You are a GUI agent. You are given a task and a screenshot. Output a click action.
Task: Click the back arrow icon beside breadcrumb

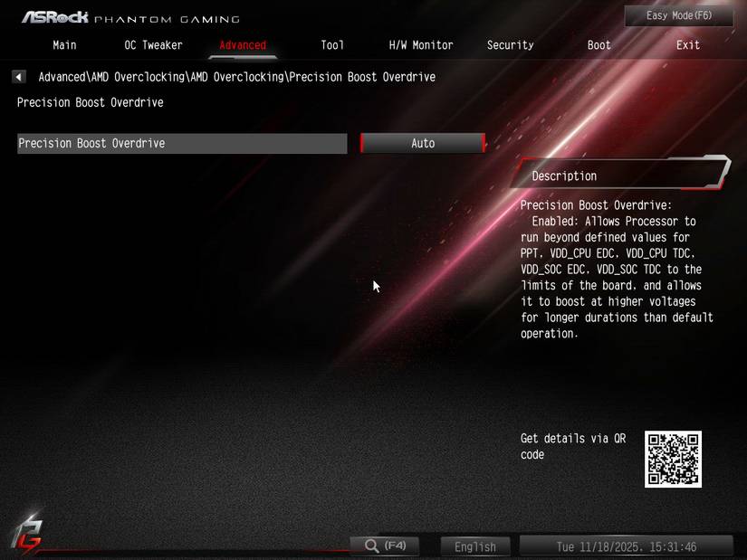tap(19, 77)
